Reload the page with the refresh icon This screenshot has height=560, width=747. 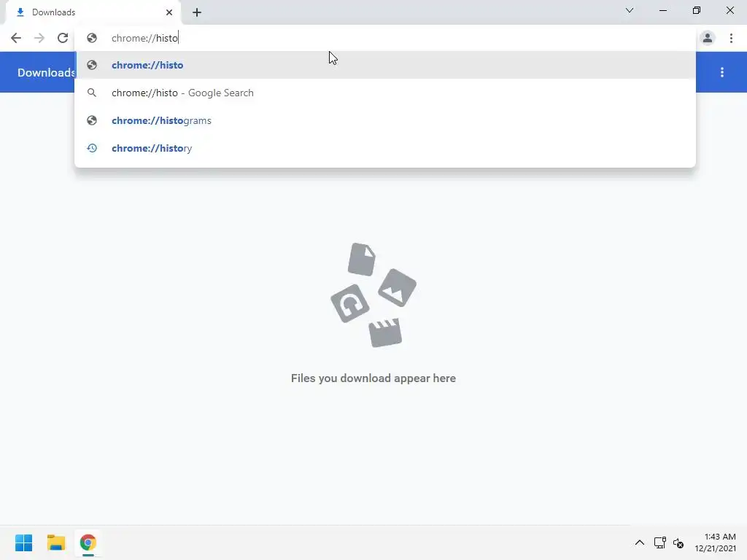click(63, 38)
